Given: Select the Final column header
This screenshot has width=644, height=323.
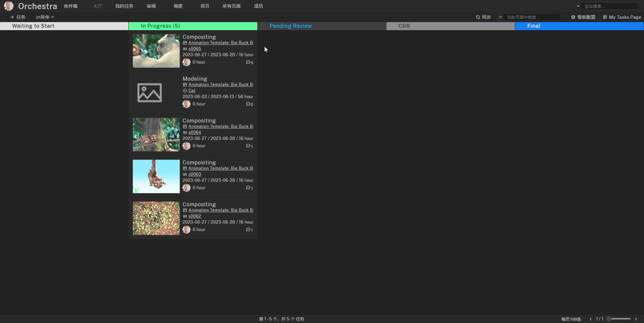Looking at the screenshot, I should click(x=579, y=26).
